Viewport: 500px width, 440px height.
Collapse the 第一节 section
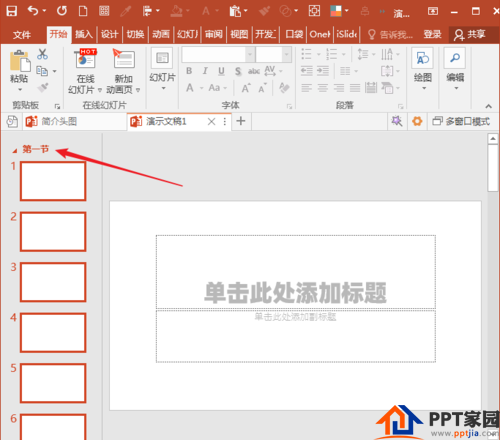(15, 151)
